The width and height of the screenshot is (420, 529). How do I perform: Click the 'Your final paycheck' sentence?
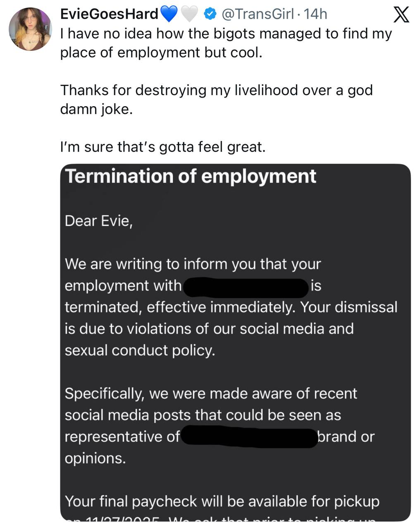[x=222, y=501]
